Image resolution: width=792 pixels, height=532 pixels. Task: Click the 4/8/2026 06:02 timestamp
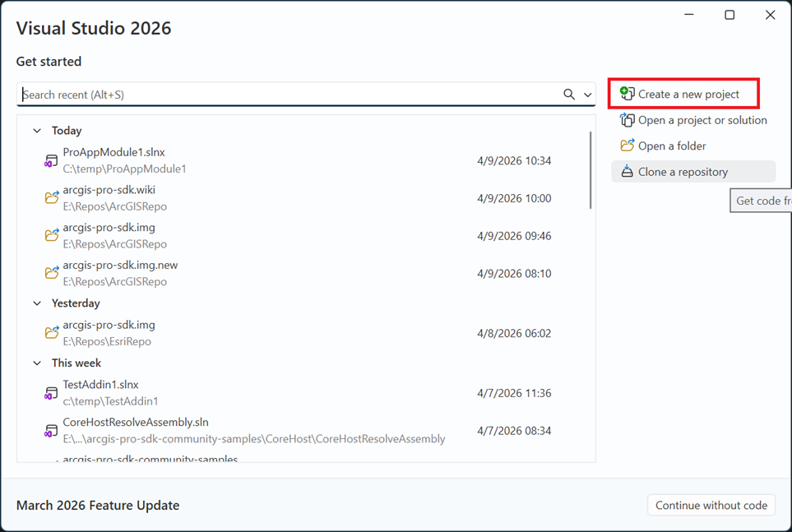click(514, 334)
